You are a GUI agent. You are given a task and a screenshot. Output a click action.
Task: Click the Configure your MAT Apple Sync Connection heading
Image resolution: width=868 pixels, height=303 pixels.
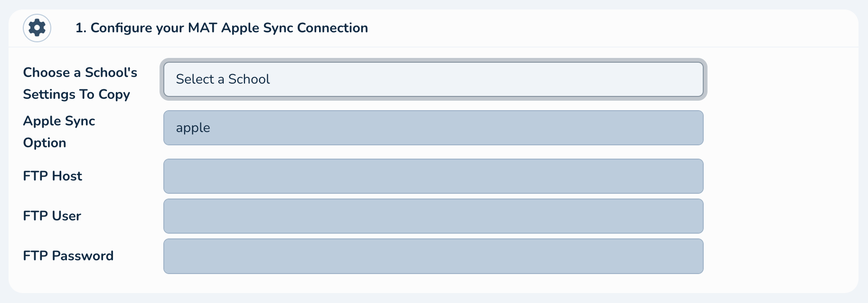(x=222, y=28)
